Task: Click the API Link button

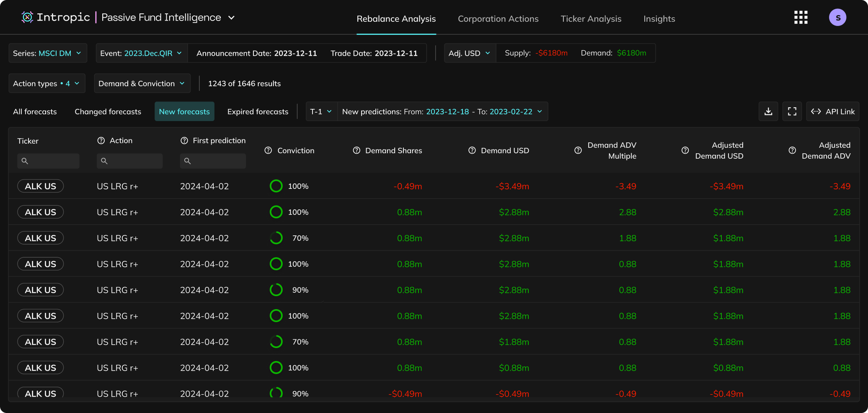Action: point(832,111)
